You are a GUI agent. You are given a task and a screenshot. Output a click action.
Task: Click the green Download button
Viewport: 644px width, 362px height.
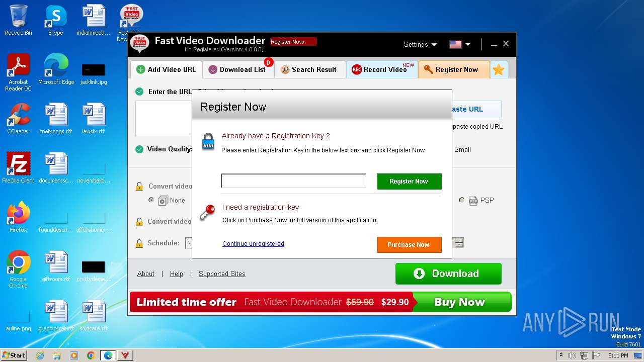(448, 274)
